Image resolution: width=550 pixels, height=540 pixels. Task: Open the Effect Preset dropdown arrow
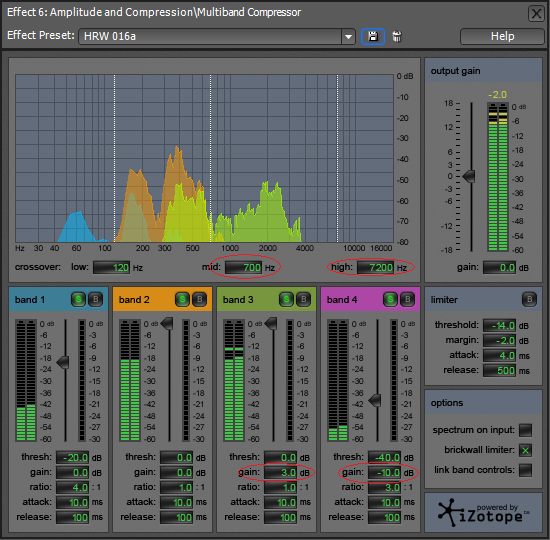point(348,36)
